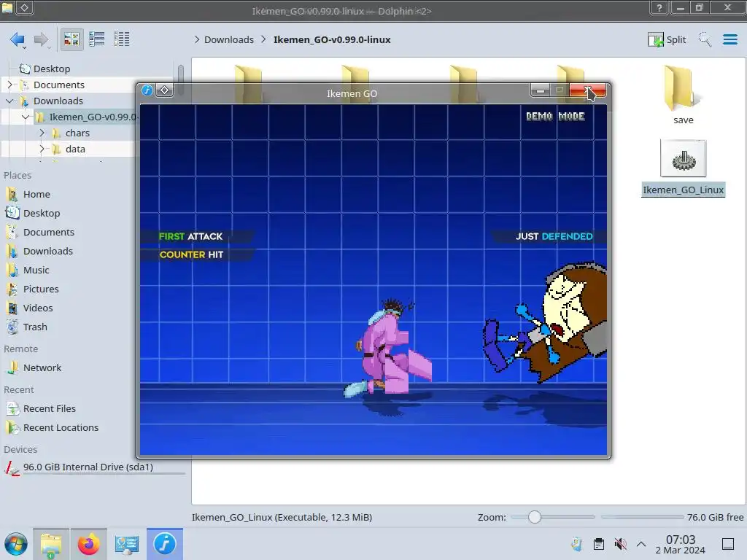Collapse the Ikemen_GO-v0.99.0 tree node
This screenshot has width=747, height=560.
pyautogui.click(x=26, y=117)
